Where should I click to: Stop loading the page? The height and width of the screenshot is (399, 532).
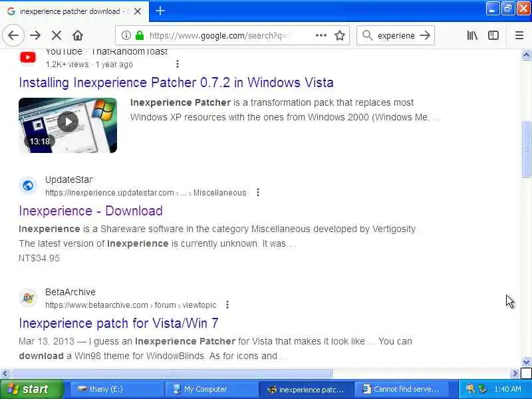(57, 35)
